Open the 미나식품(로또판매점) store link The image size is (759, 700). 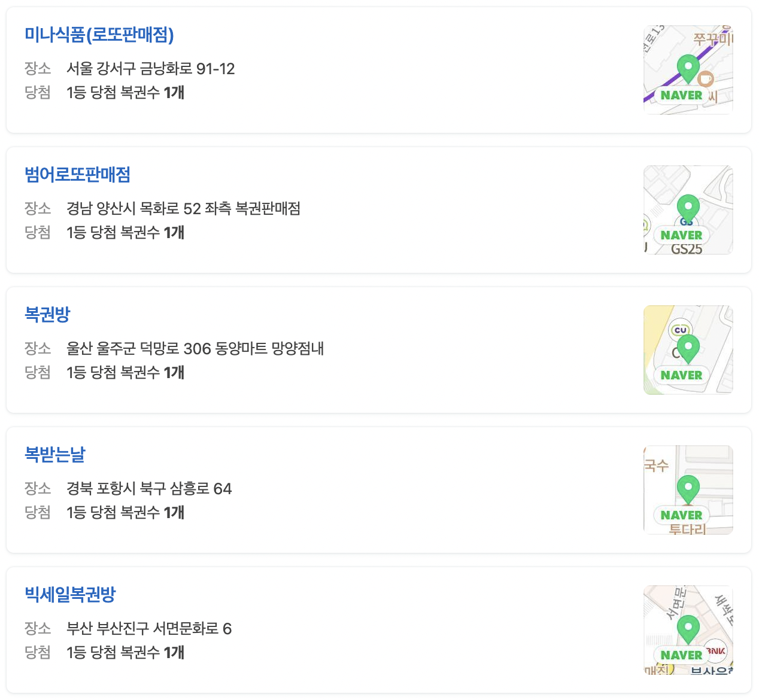pyautogui.click(x=99, y=35)
